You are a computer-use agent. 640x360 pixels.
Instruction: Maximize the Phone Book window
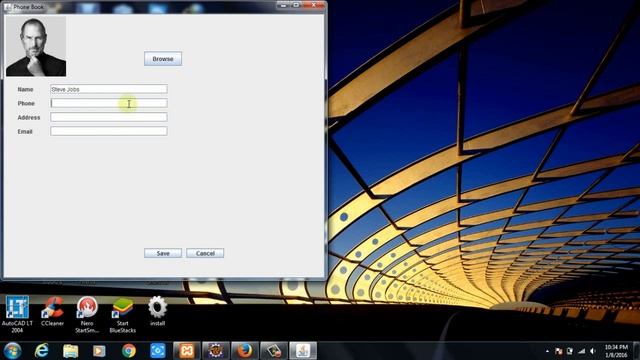pyautogui.click(x=296, y=5)
